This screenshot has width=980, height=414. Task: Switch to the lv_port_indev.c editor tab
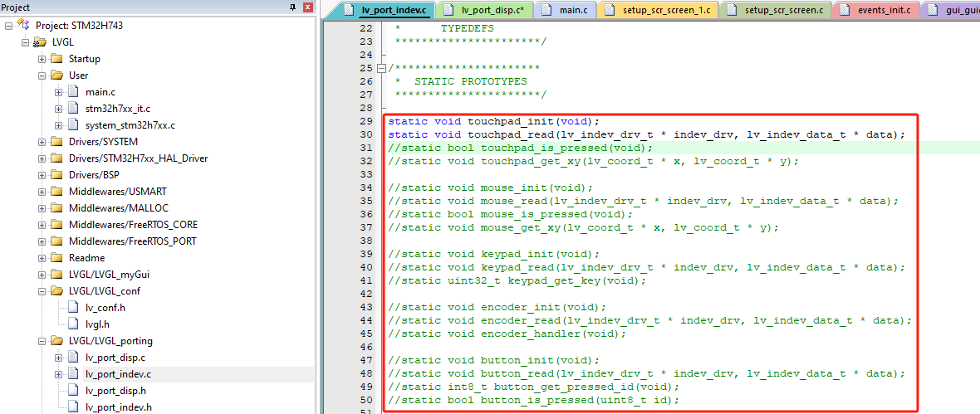386,10
